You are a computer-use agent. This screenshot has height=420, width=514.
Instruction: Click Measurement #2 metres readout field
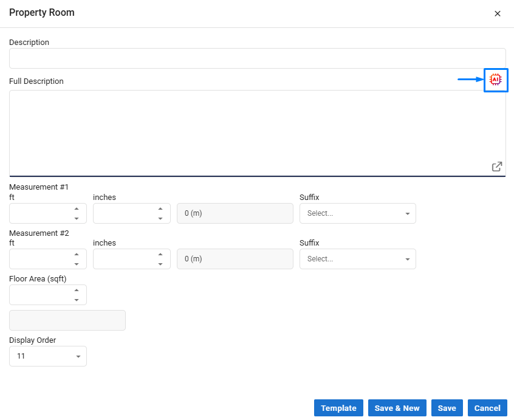pyautogui.click(x=235, y=259)
